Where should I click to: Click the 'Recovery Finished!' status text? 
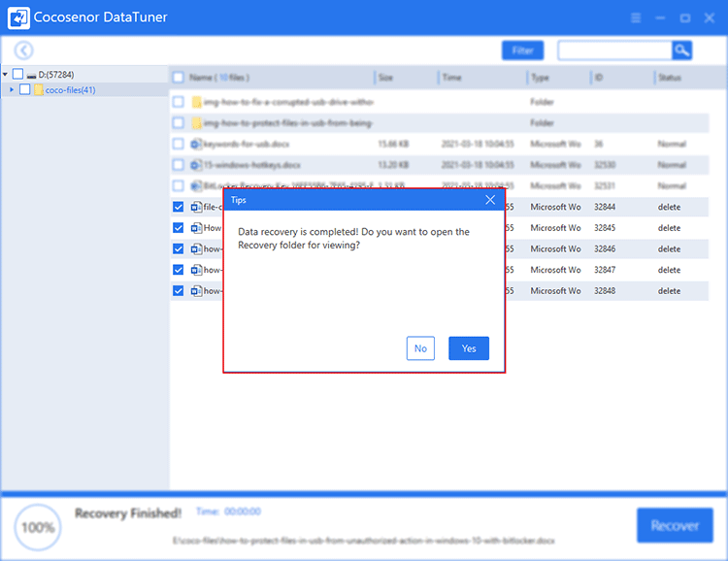pos(128,513)
